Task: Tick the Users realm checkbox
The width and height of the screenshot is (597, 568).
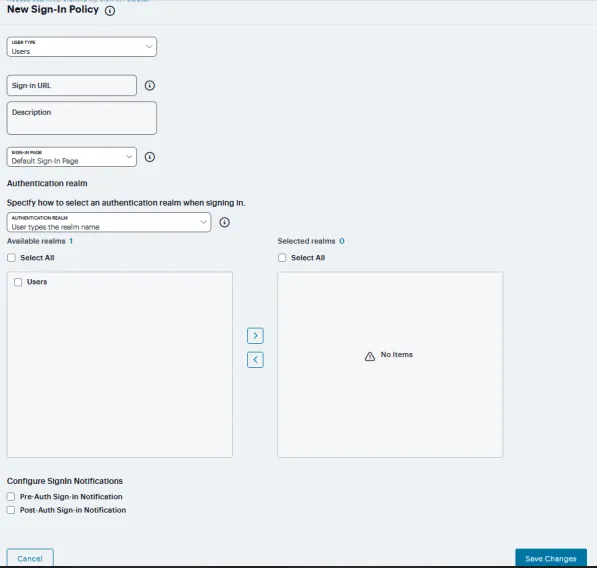Action: pyautogui.click(x=18, y=282)
